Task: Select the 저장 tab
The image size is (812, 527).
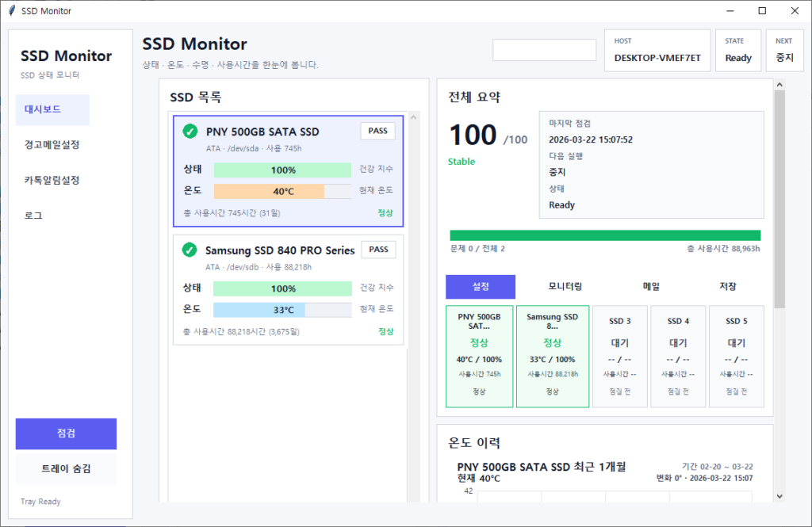Action: point(728,287)
